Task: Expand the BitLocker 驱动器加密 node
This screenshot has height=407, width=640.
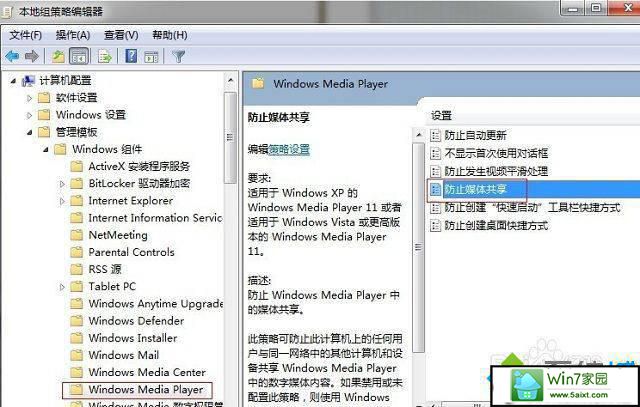Action: point(62,184)
